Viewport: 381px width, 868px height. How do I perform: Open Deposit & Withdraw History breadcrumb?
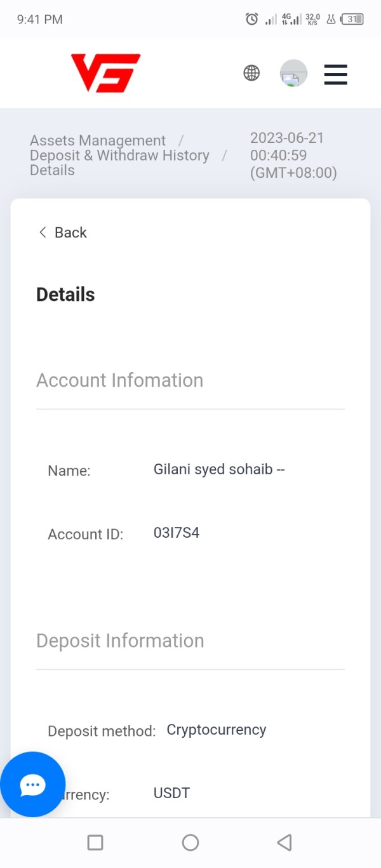click(x=119, y=156)
